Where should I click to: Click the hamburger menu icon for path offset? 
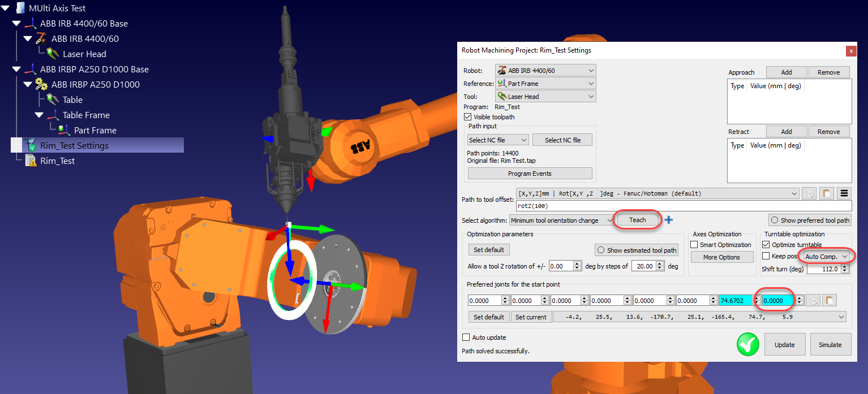click(x=844, y=193)
